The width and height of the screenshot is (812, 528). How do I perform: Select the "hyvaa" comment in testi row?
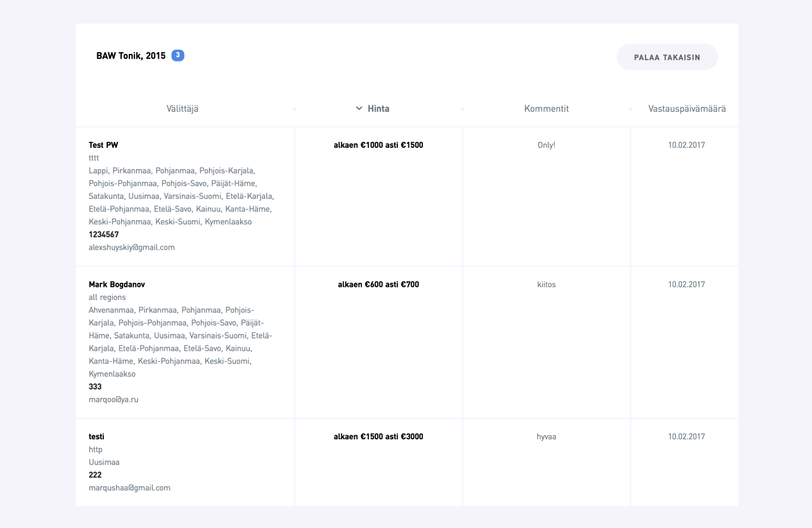tap(546, 437)
